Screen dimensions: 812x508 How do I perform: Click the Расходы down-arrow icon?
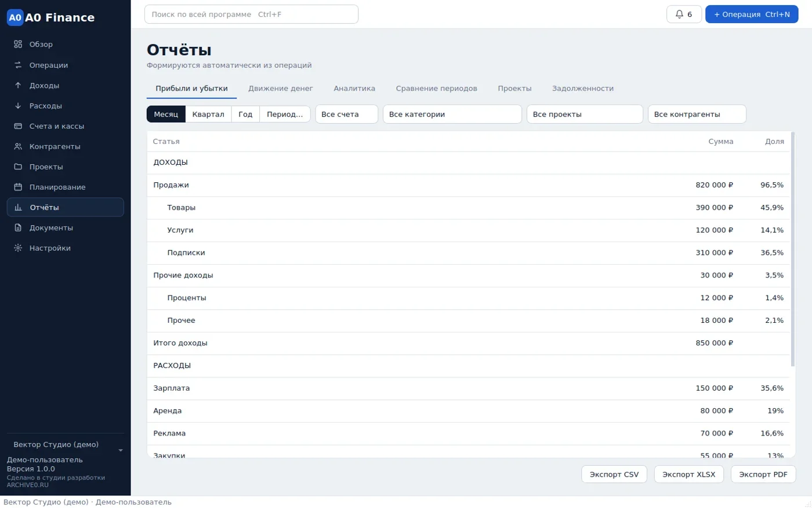point(18,106)
